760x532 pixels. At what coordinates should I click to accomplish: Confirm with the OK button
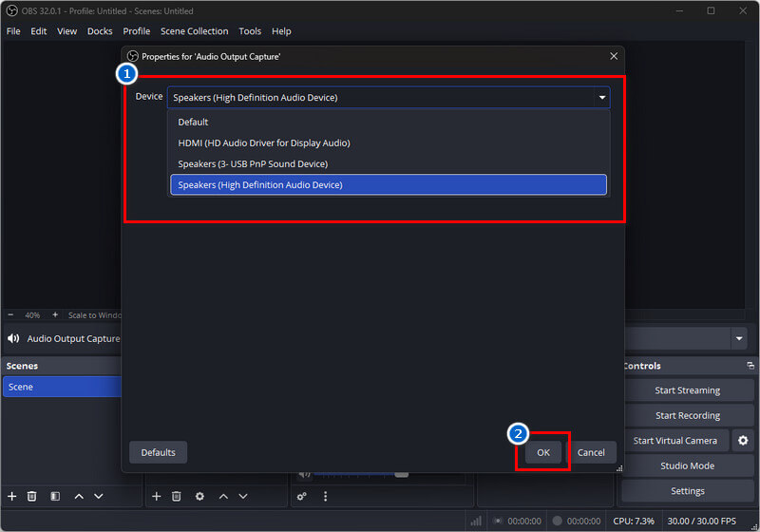tap(543, 452)
